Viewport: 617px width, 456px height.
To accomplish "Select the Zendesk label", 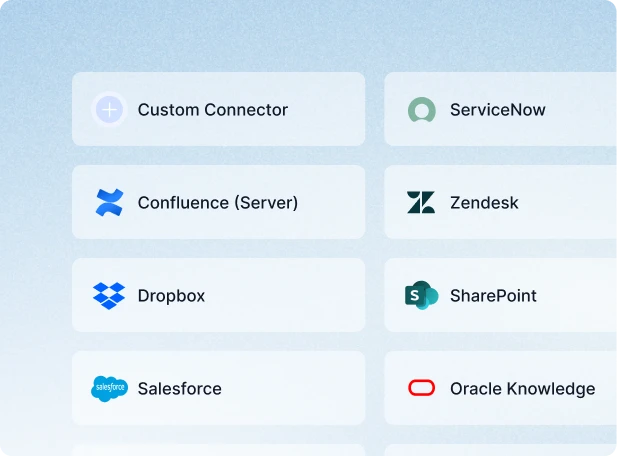I will 484,203.
